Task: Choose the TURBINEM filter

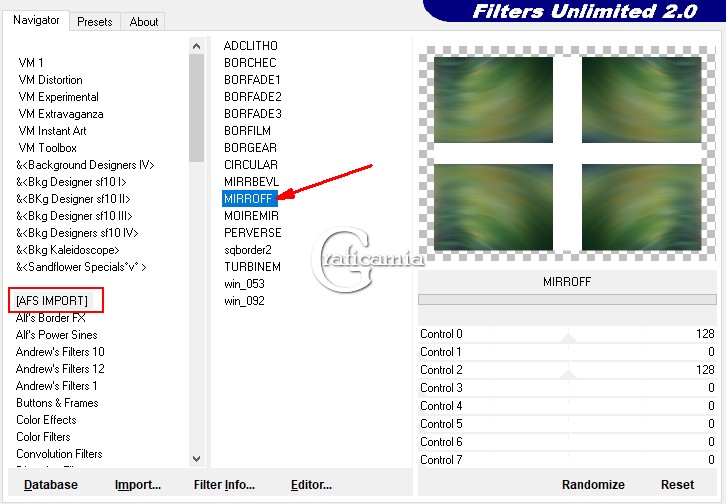Action: tap(252, 267)
